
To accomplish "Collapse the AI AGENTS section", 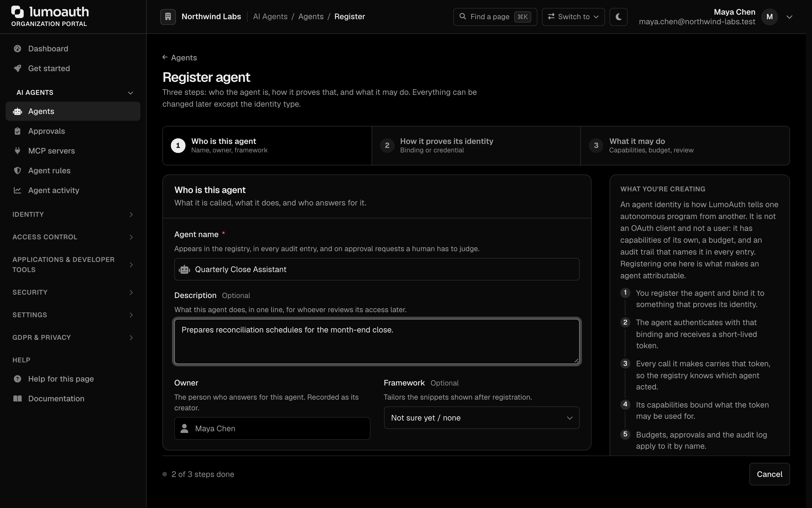I will (x=73, y=93).
